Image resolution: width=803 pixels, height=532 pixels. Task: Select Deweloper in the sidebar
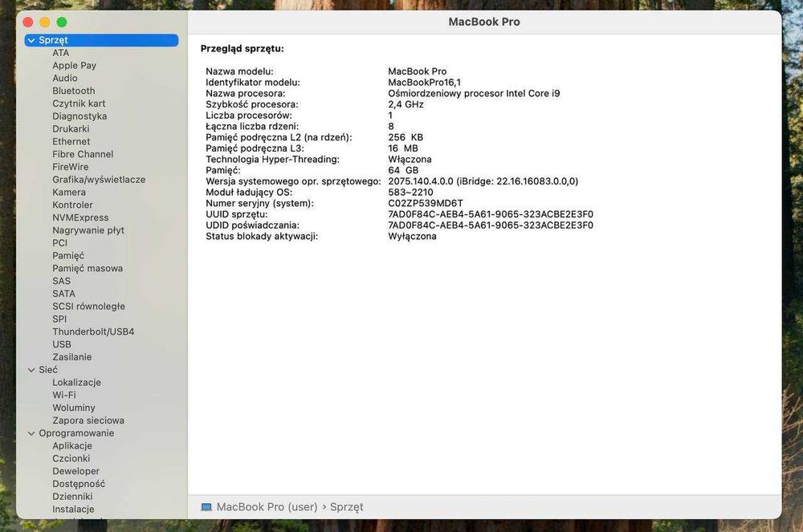(75, 471)
